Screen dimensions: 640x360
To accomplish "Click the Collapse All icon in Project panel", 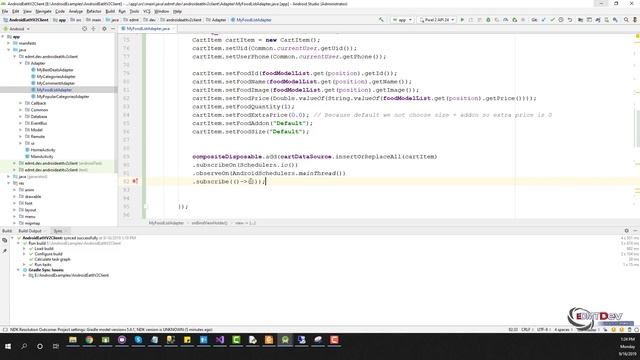I will click(93, 29).
